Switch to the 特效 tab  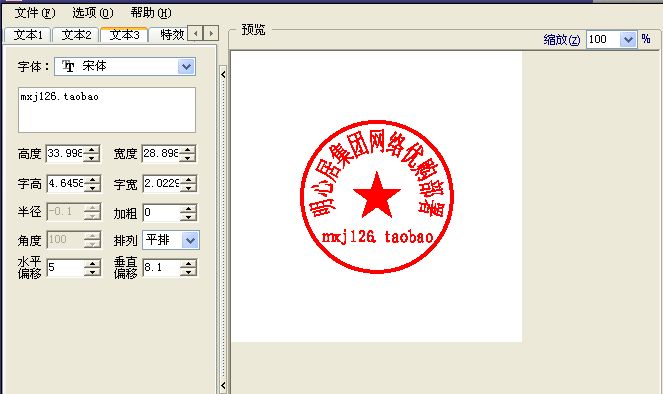click(169, 35)
